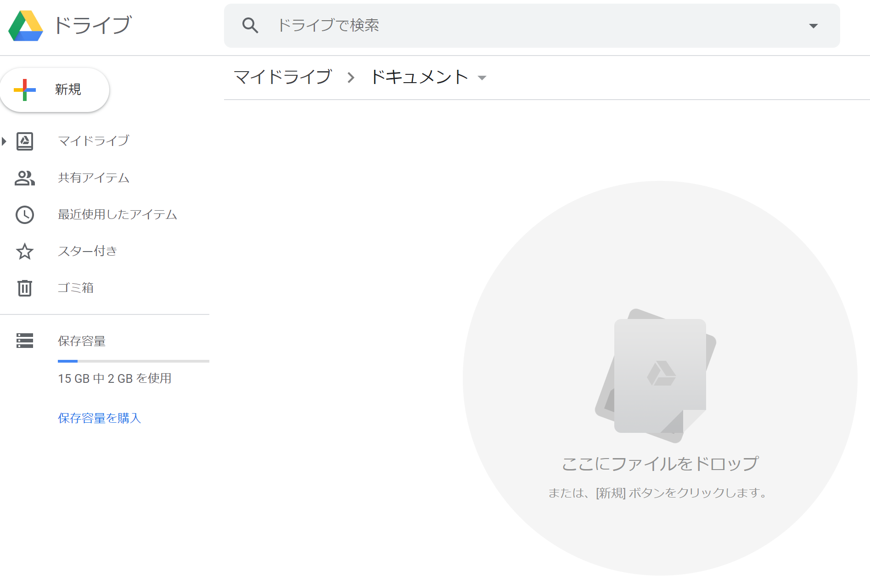
Task: Click the search magnifier icon
Action: (x=250, y=26)
